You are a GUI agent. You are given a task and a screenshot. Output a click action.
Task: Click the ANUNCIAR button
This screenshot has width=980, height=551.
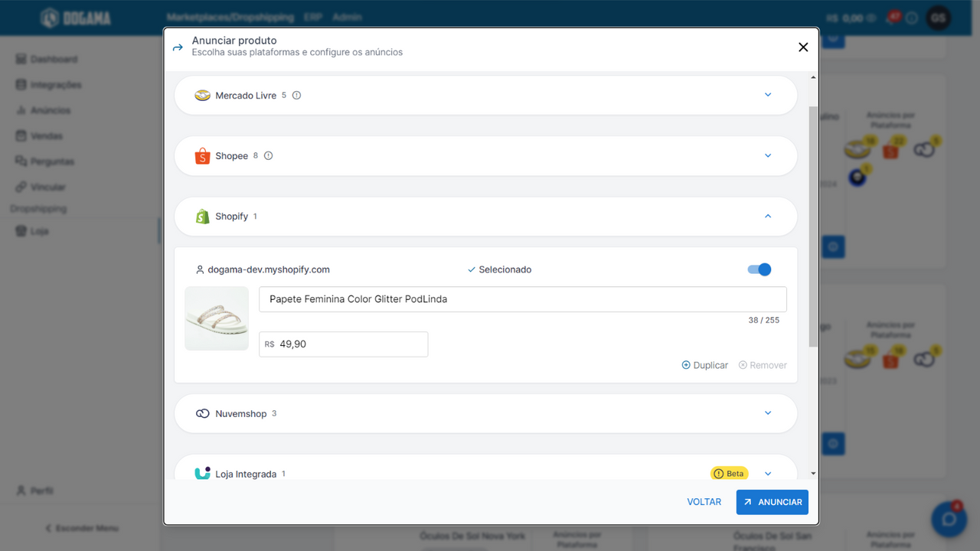point(773,502)
